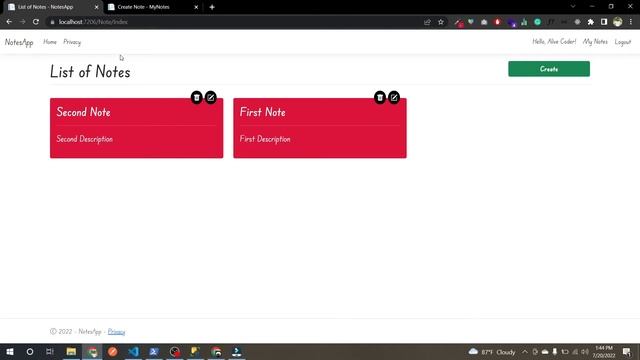Screen dimensions: 640x360
Task: Close the List of Notes tab
Action: coord(96,7)
